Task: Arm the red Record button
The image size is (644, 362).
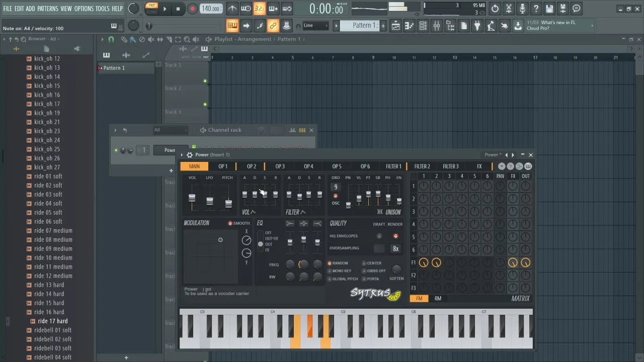Action: pyautogui.click(x=192, y=9)
